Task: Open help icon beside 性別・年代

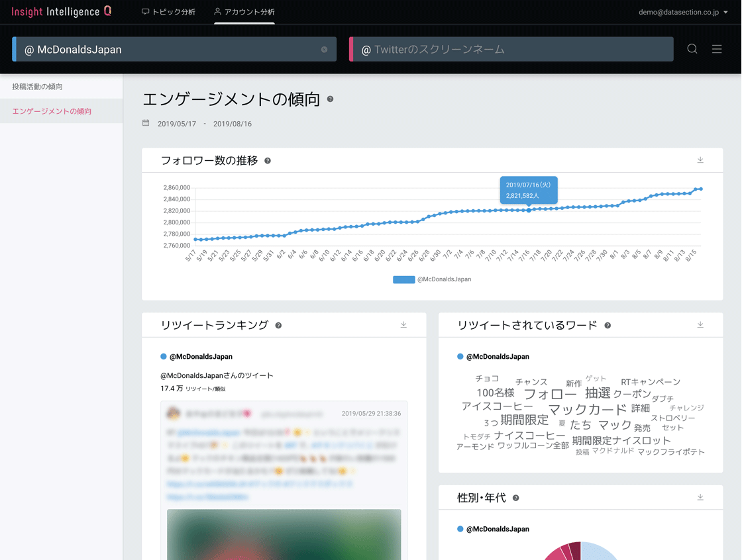Action: 516,498
